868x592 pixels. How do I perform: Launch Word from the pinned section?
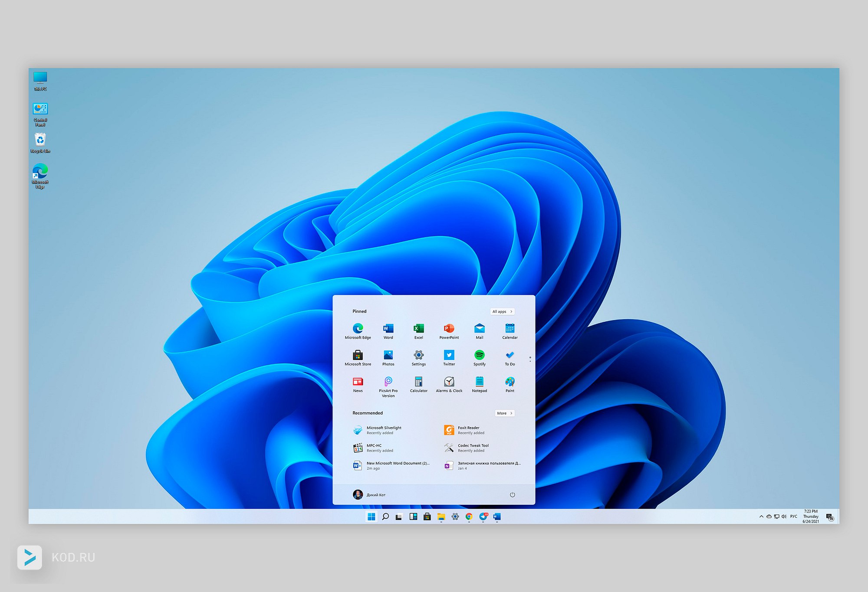pos(388,331)
